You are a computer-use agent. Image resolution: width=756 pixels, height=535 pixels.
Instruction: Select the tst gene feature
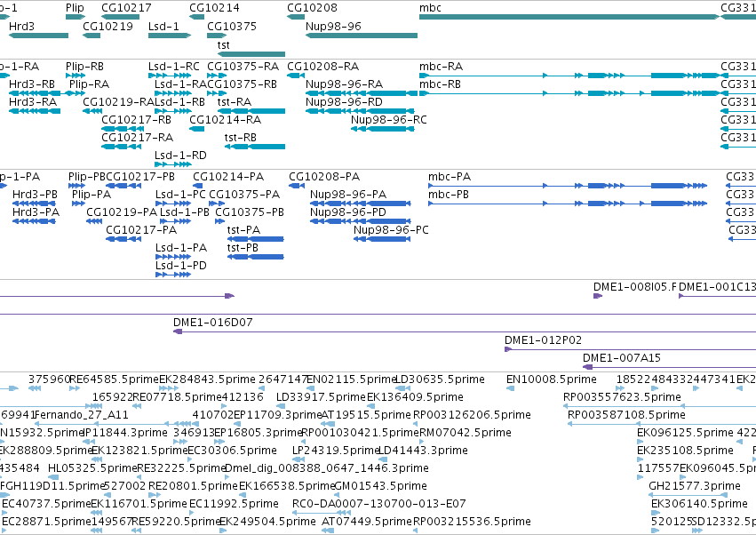251,54
